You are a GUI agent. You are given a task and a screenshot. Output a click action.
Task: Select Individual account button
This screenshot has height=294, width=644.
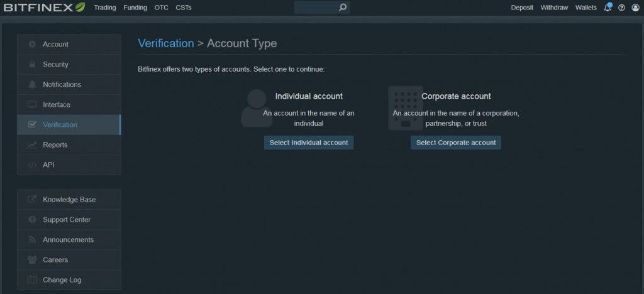pos(309,143)
